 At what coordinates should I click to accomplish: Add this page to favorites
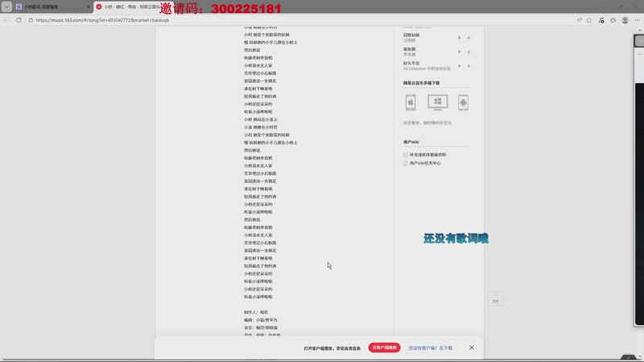[x=589, y=20]
